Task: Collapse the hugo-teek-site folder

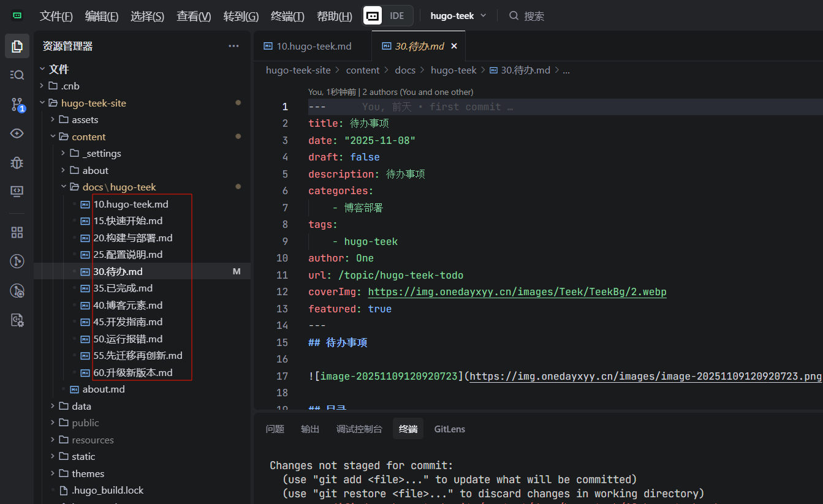Action: [x=93, y=103]
